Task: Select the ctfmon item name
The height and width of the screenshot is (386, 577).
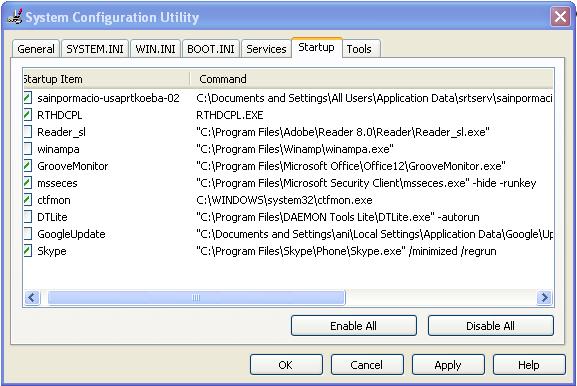Action: [x=54, y=200]
